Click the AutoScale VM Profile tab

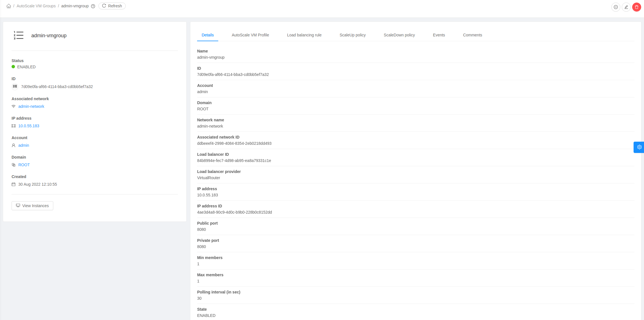point(251,35)
